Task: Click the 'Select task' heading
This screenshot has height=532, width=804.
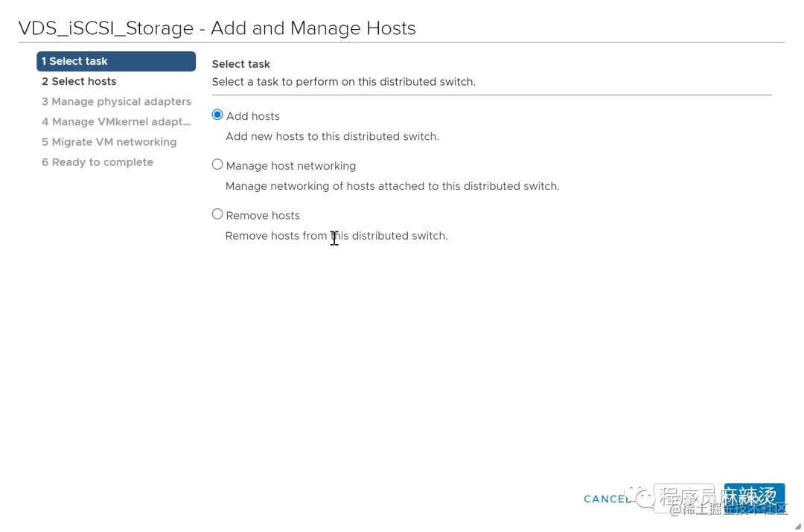Action: point(241,64)
